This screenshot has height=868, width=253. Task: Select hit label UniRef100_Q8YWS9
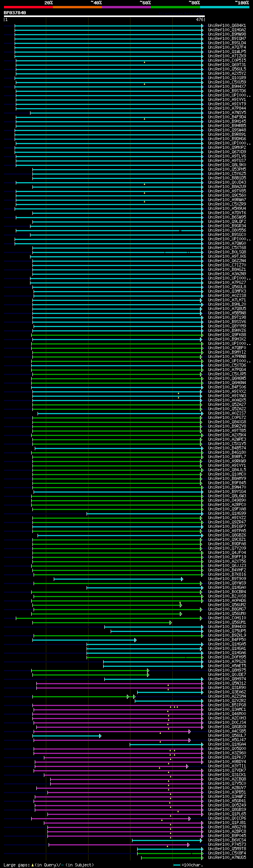click(227, 583)
